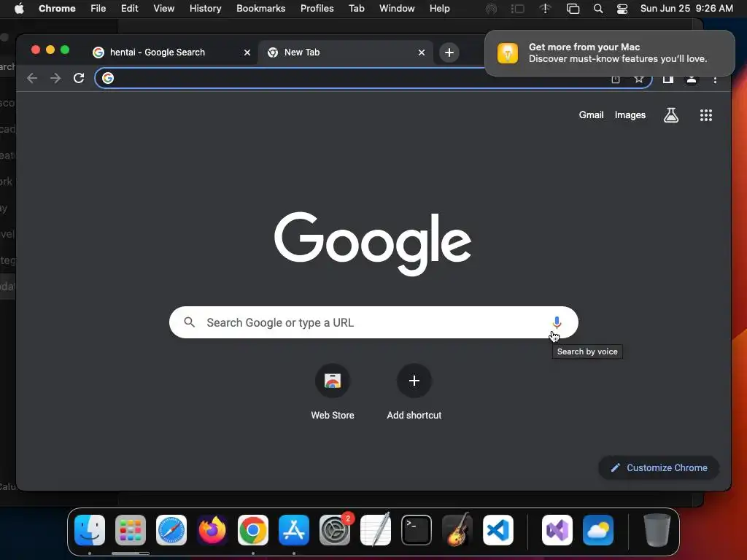Open a new tab with plus button

(x=449, y=52)
